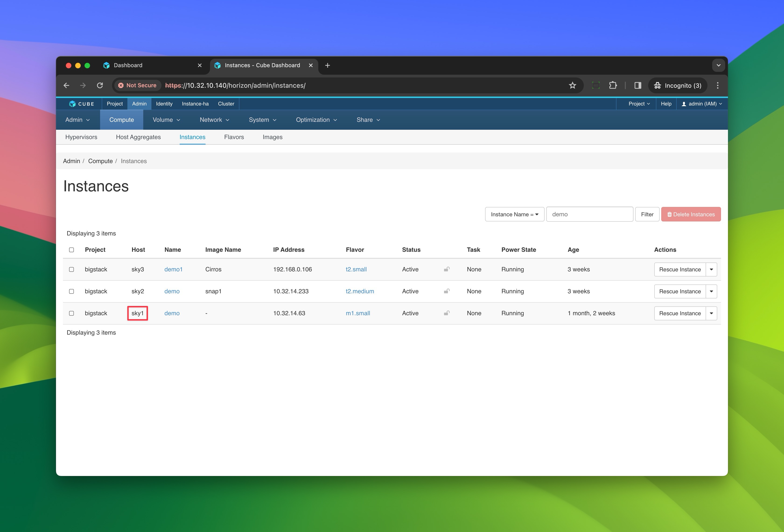784x532 pixels.
Task: Select the Admin top tab beside Project
Action: pyautogui.click(x=139, y=104)
